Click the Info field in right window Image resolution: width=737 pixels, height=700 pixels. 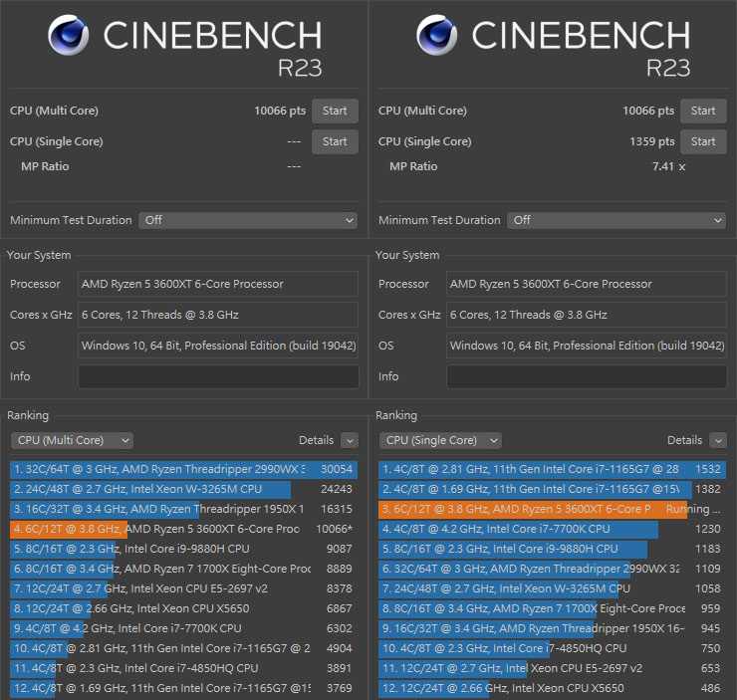click(587, 376)
